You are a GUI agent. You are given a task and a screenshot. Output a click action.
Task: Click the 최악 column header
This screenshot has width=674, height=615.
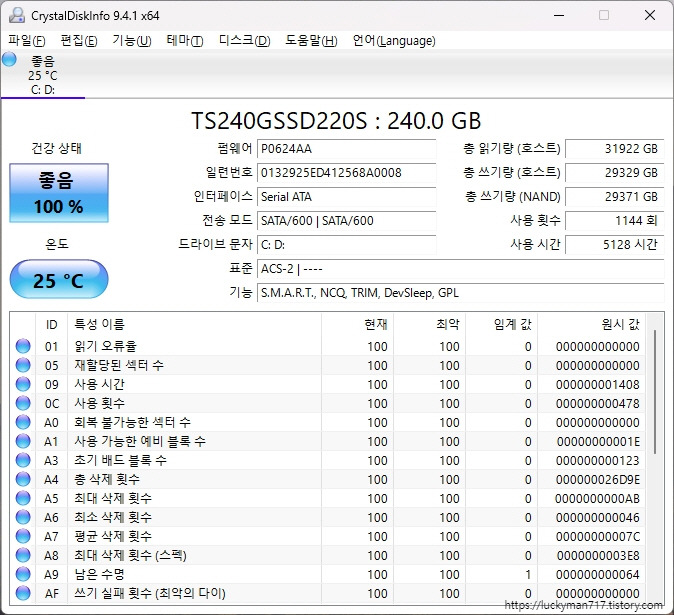pyautogui.click(x=430, y=324)
